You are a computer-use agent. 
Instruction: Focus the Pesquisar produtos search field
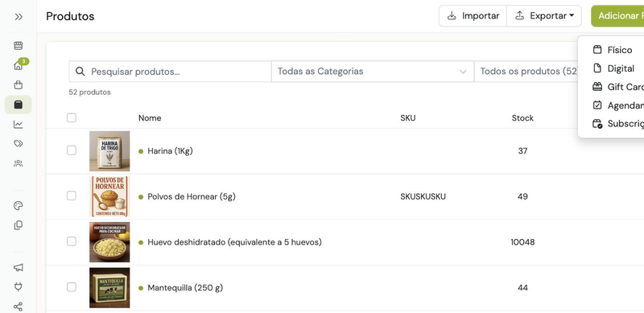pos(170,72)
